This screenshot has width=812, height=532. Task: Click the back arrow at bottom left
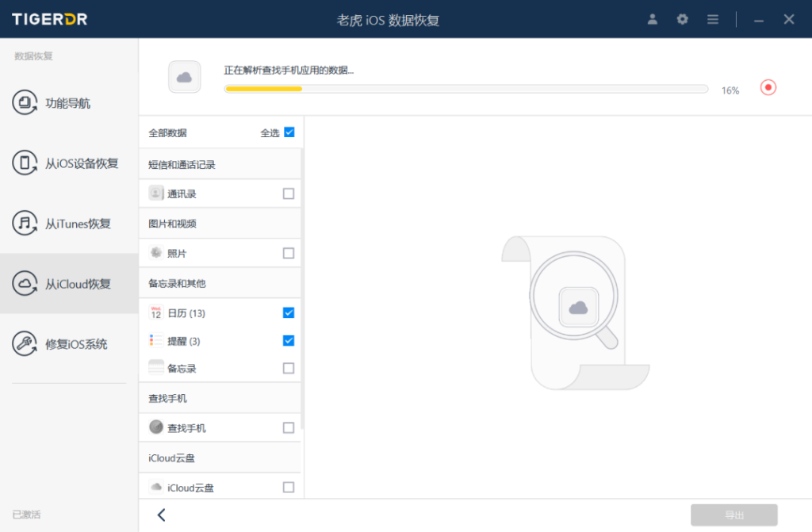[161, 515]
